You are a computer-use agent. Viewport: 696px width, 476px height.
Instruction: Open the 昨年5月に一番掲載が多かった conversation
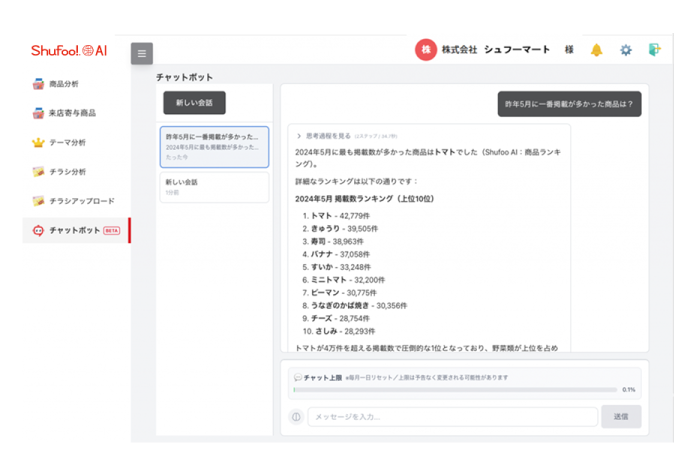[x=215, y=146]
